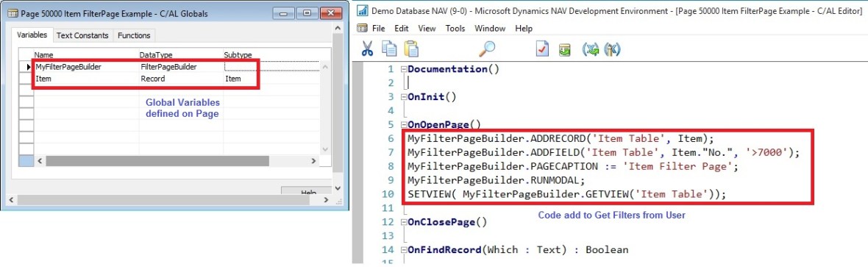
Task: Switch to the Variables tab
Action: [x=32, y=35]
